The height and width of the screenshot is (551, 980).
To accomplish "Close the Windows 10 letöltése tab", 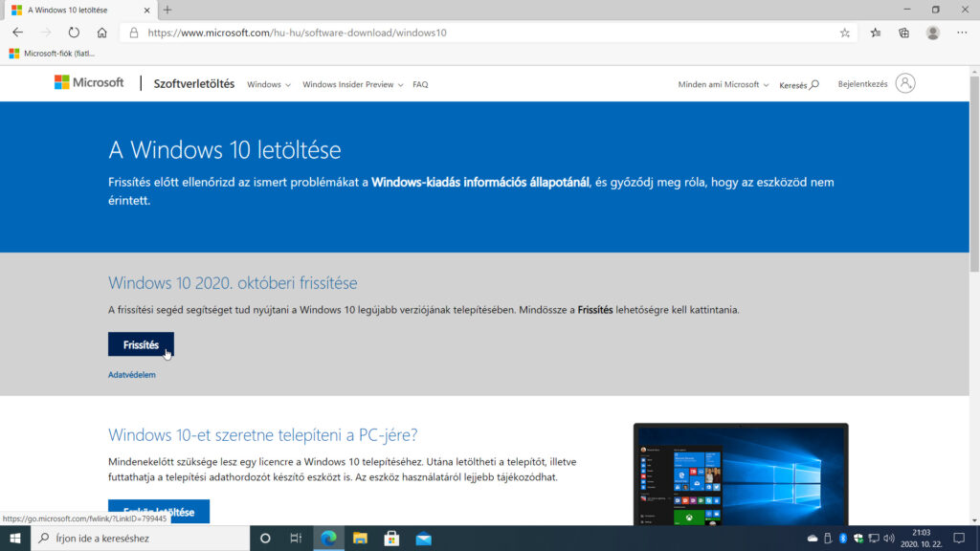I will point(146,10).
